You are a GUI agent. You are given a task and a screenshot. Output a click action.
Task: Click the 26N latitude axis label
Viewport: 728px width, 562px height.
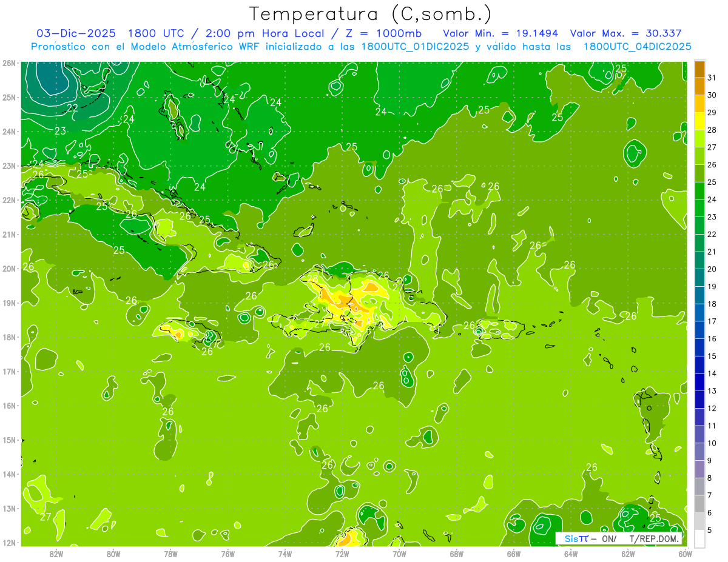point(8,63)
